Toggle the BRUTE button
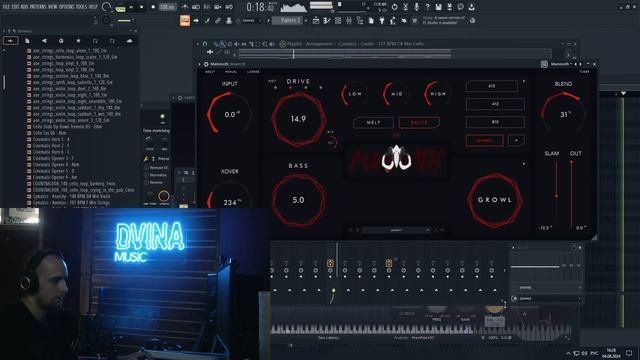The width and height of the screenshot is (640, 360). coord(419,122)
